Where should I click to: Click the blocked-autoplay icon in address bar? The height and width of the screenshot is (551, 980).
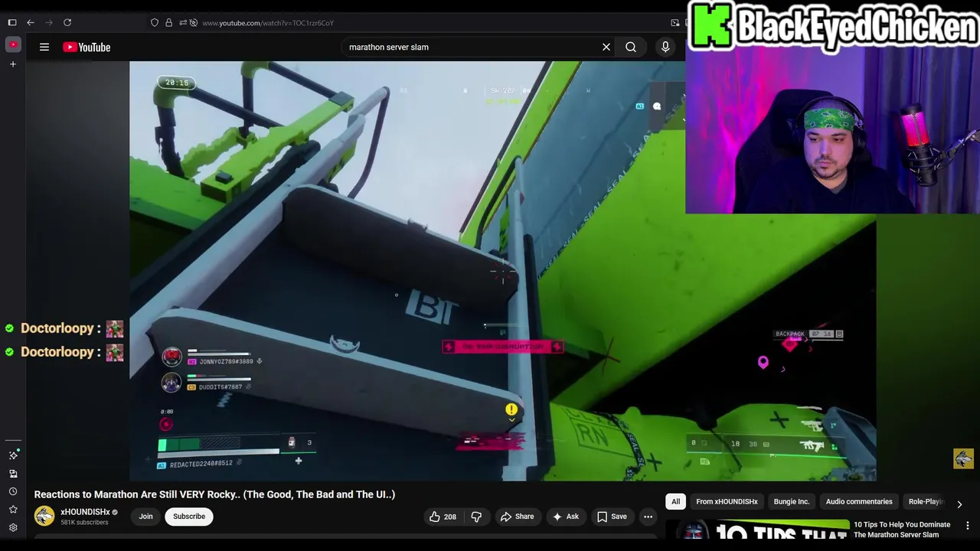click(x=194, y=23)
